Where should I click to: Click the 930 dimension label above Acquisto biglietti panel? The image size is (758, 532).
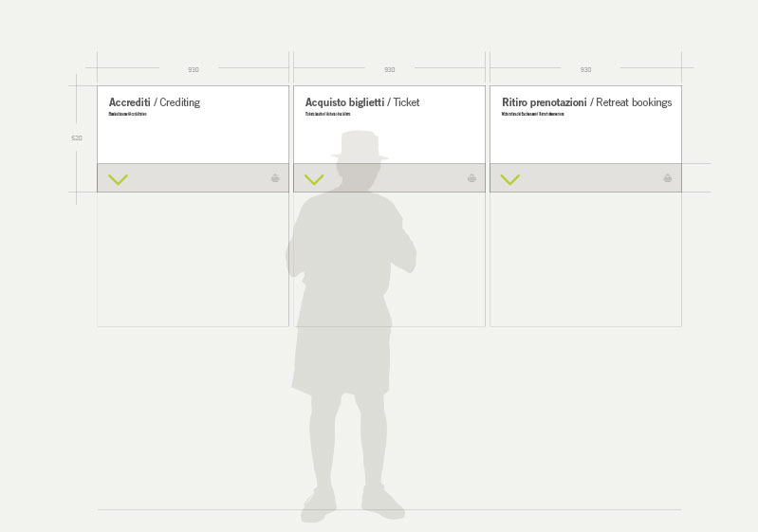point(390,69)
